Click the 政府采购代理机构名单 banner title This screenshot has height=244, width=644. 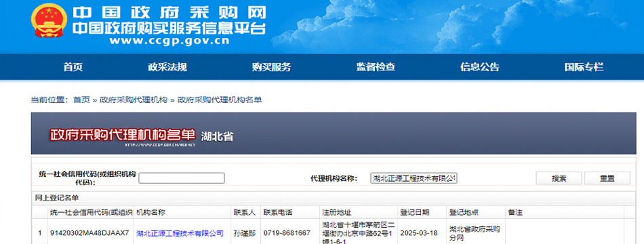coord(123,135)
